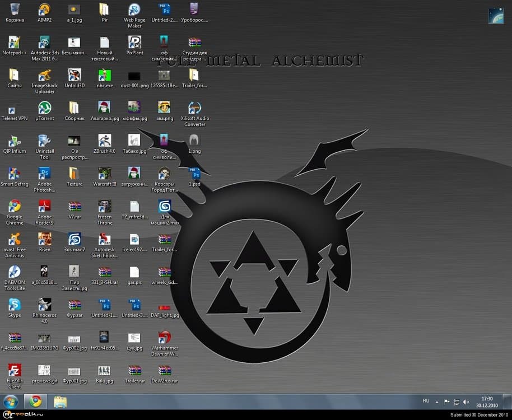The image size is (512, 420).
Task: Switch to Chrome on the taskbar
Action: 35,402
